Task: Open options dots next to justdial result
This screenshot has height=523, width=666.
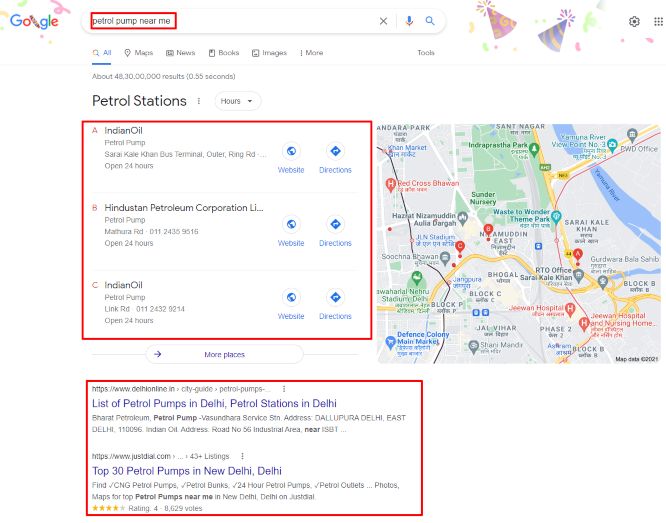Action: point(242,456)
